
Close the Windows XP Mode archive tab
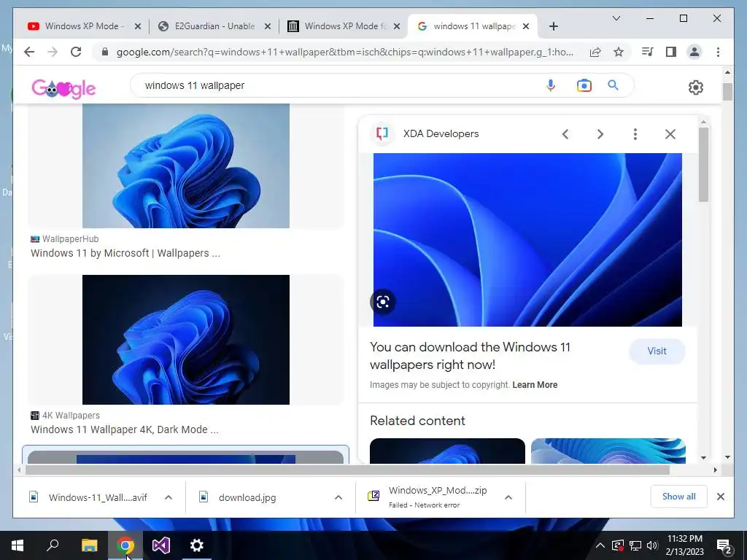click(397, 26)
